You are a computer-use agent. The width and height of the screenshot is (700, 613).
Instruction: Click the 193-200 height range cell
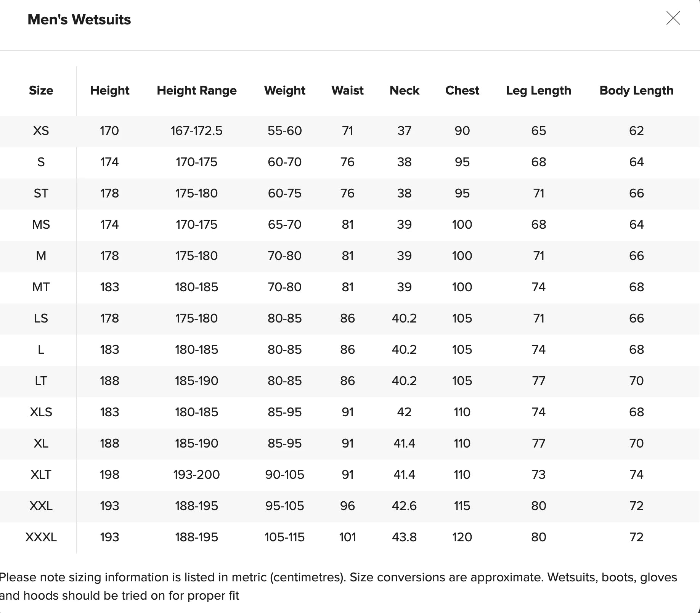[197, 475]
